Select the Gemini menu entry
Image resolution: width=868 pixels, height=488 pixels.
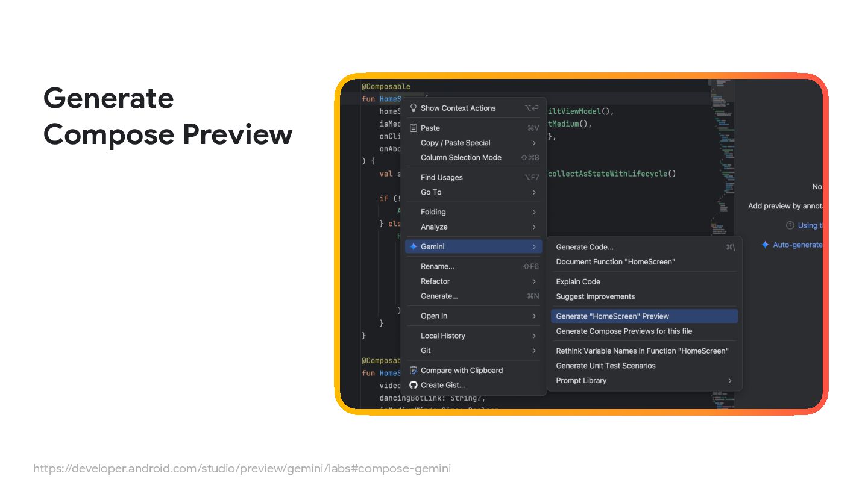click(x=474, y=246)
